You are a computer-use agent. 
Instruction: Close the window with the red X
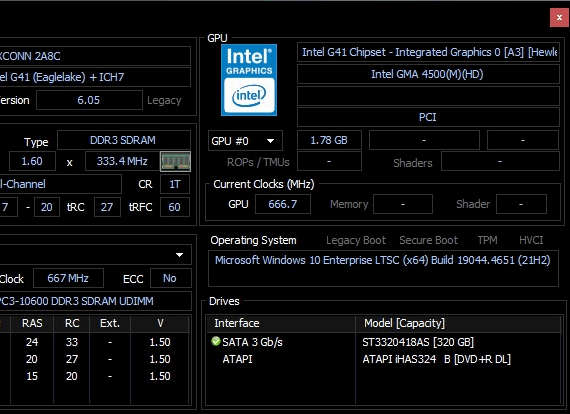pos(559,17)
